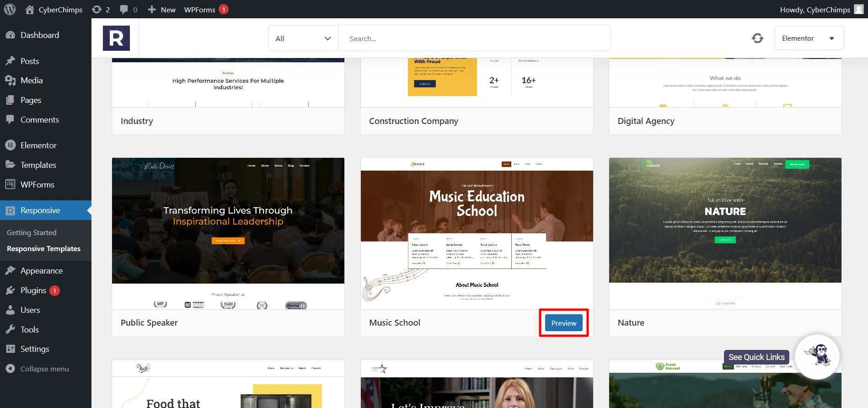Image resolution: width=868 pixels, height=408 pixels.
Task: Open the Appearance menu link
Action: (x=42, y=271)
